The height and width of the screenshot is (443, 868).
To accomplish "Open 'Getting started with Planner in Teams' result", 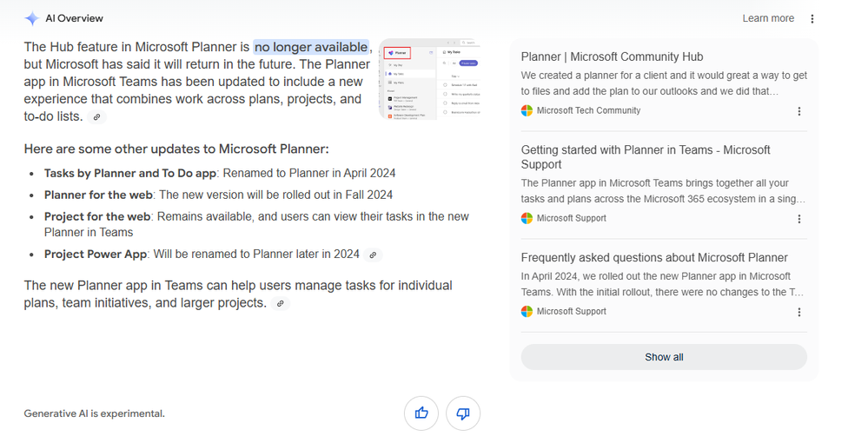I will [646, 156].
